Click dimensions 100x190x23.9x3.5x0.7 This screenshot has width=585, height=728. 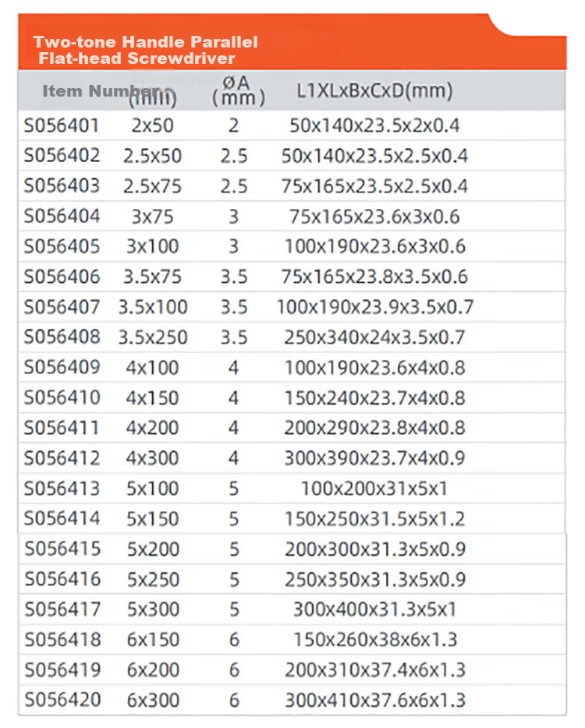point(374,307)
